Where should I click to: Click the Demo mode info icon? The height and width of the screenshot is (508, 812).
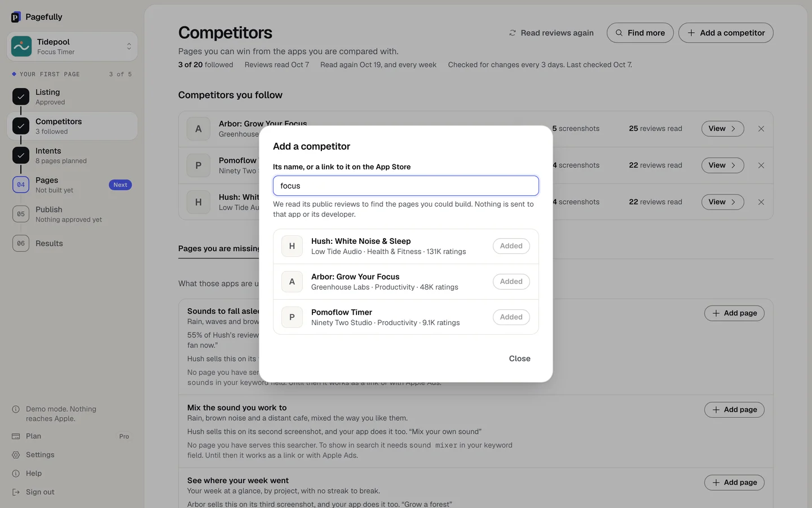click(x=16, y=409)
